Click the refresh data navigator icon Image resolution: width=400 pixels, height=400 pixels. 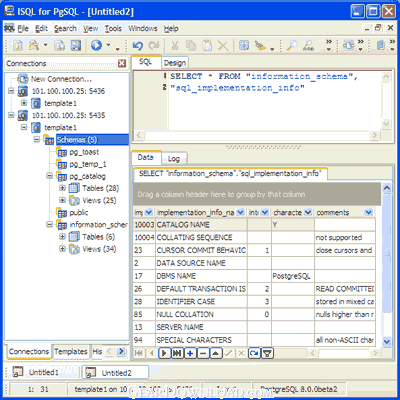[x=254, y=353]
